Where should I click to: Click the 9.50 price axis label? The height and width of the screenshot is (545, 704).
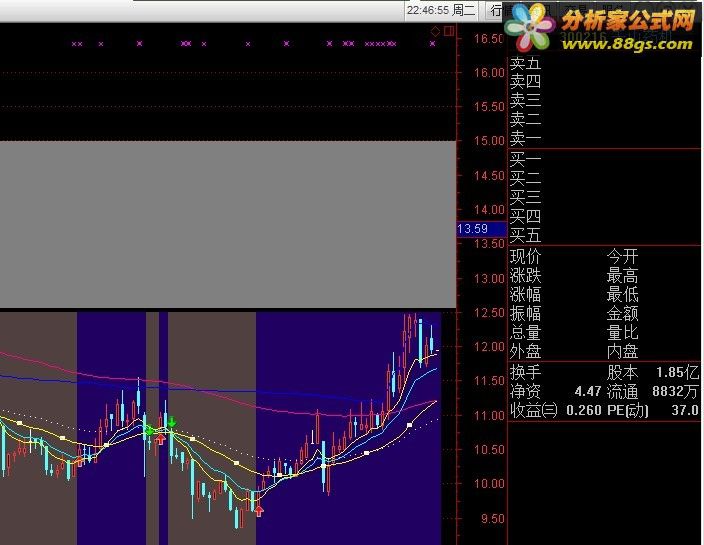493,519
